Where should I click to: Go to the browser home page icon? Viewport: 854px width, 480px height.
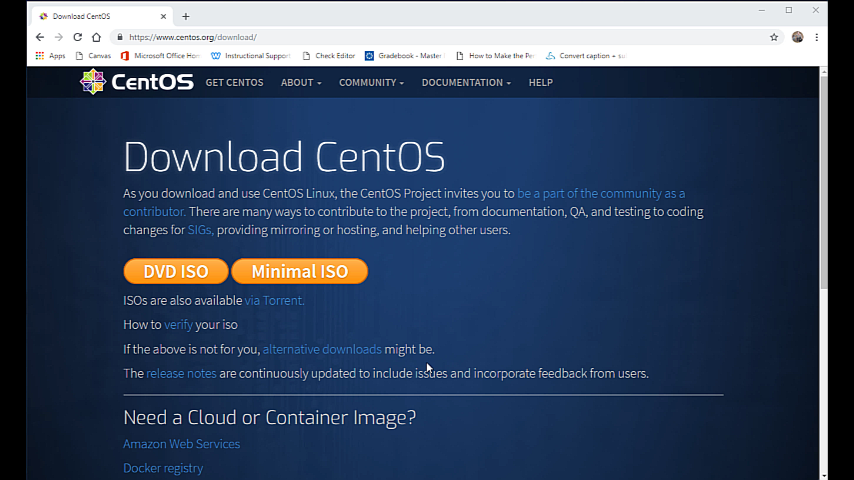[x=96, y=37]
